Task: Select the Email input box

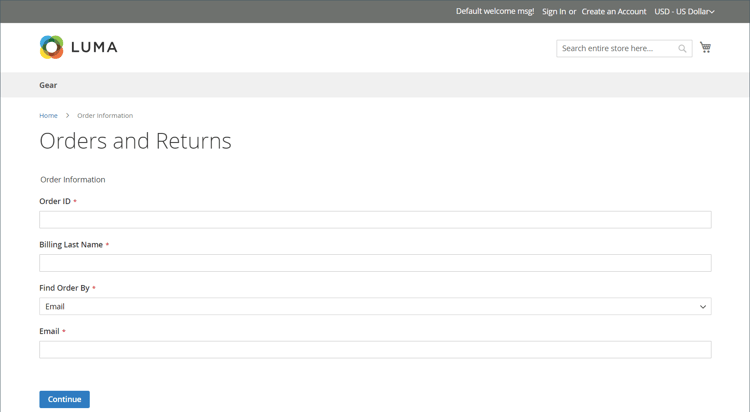Action: (x=375, y=350)
